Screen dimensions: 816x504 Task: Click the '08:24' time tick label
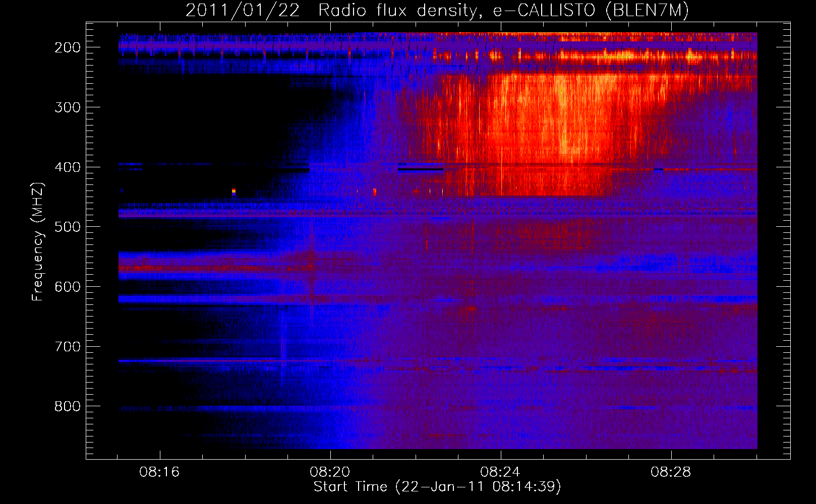tap(501, 472)
